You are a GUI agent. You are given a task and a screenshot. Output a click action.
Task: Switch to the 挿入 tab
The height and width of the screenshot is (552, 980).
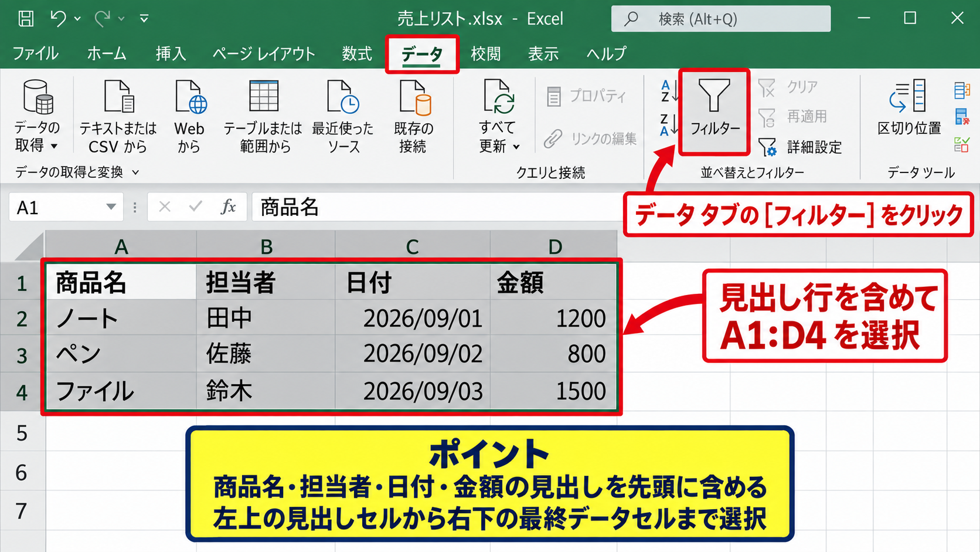pos(171,53)
